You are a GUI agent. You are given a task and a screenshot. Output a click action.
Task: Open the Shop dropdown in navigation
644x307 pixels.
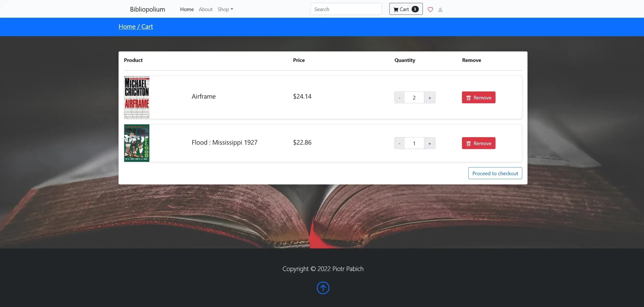225,9
